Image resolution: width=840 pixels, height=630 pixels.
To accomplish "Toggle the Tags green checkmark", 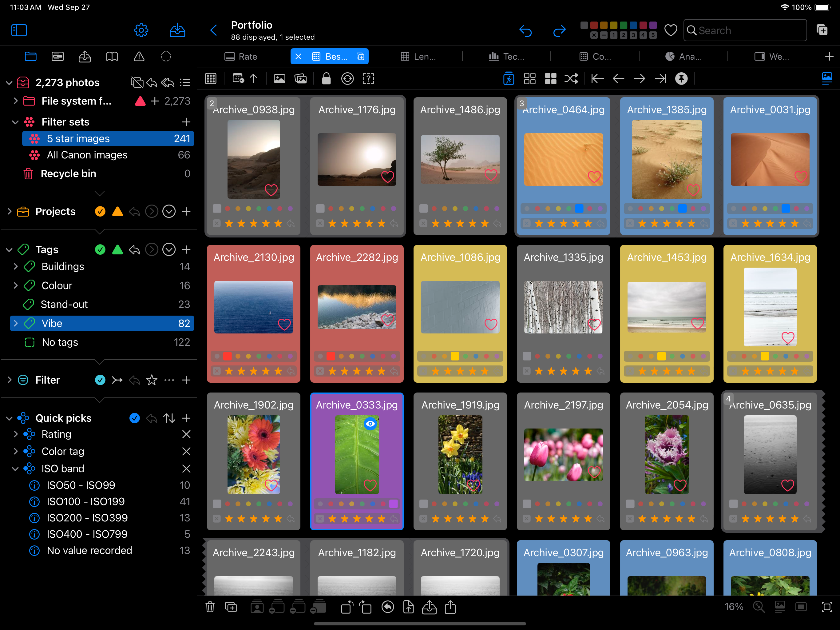I will click(100, 249).
